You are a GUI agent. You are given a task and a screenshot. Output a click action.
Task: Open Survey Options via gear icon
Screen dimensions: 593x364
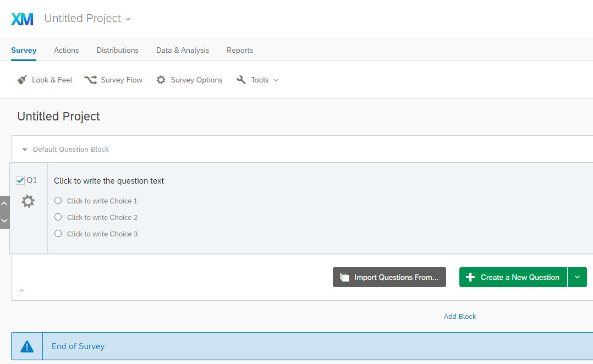[161, 80]
